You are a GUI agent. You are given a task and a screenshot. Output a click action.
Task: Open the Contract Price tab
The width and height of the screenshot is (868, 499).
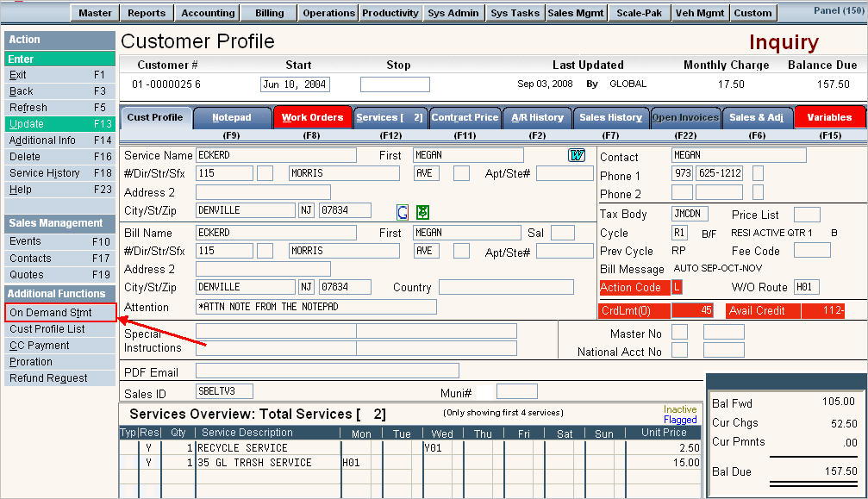click(465, 117)
